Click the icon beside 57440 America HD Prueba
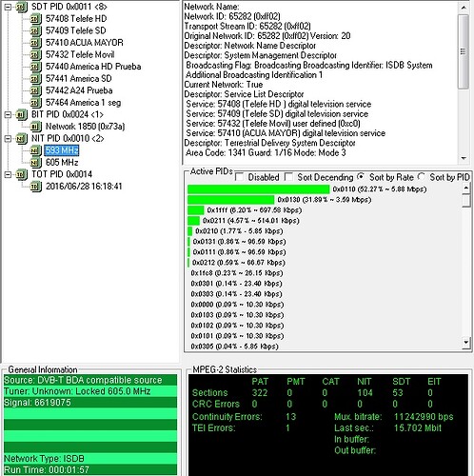 point(36,67)
